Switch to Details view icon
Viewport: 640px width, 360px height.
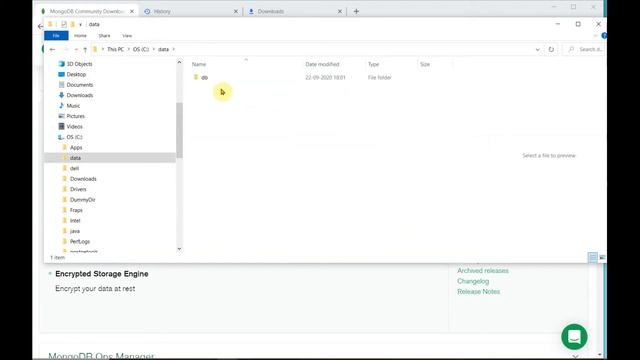[x=593, y=258]
